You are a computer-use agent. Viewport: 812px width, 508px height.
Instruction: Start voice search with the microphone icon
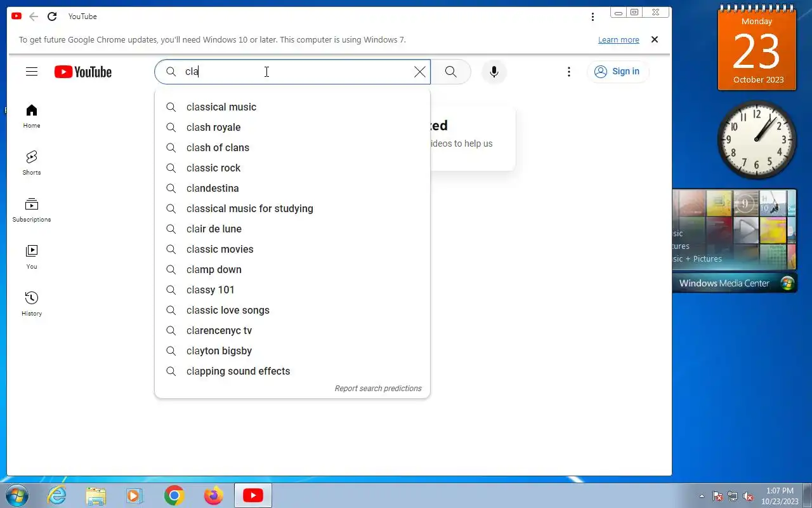[x=494, y=72]
